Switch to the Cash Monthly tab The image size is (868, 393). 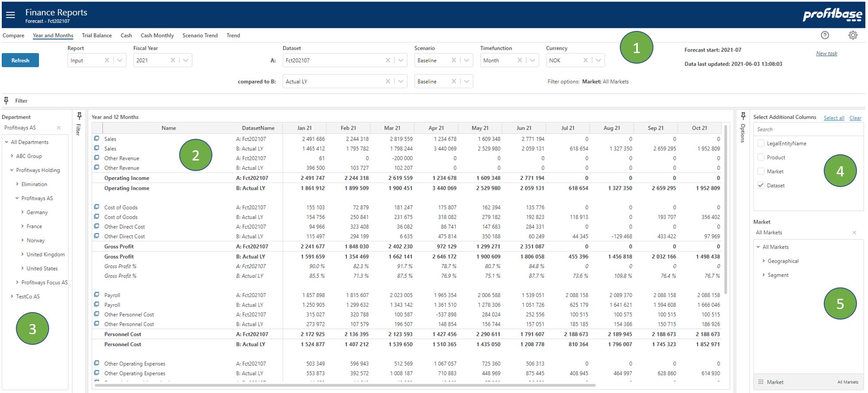pos(157,35)
